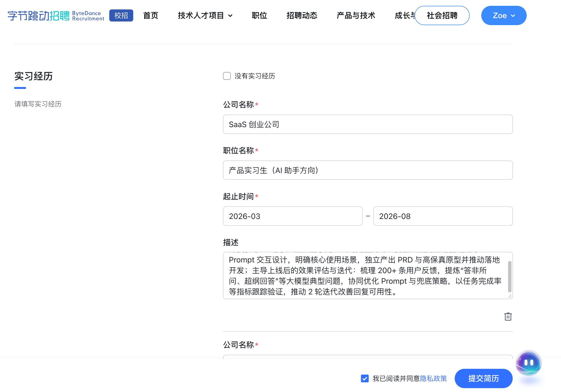561x392 pixels.
Task: Open the floating AI assistant robot icon
Action: point(528,363)
